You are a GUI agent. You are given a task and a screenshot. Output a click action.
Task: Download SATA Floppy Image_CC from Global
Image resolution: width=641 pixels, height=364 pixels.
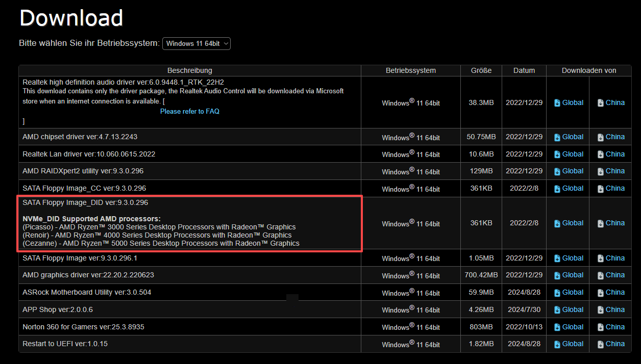point(569,188)
